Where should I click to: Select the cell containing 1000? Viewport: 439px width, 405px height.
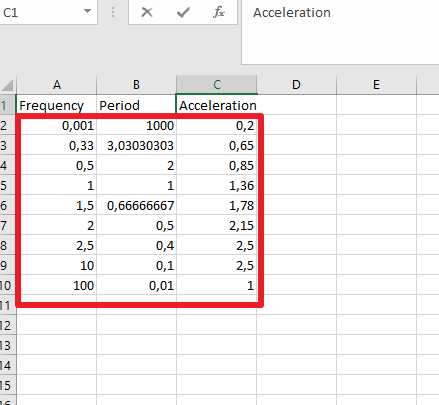pyautogui.click(x=136, y=125)
